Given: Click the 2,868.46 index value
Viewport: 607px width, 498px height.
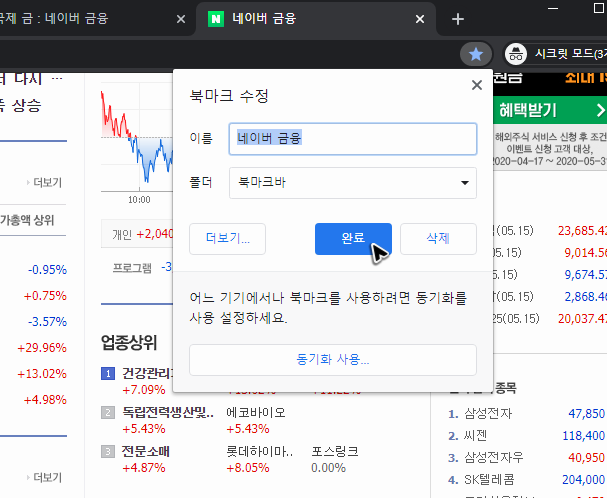Looking at the screenshot, I should coord(585,297).
